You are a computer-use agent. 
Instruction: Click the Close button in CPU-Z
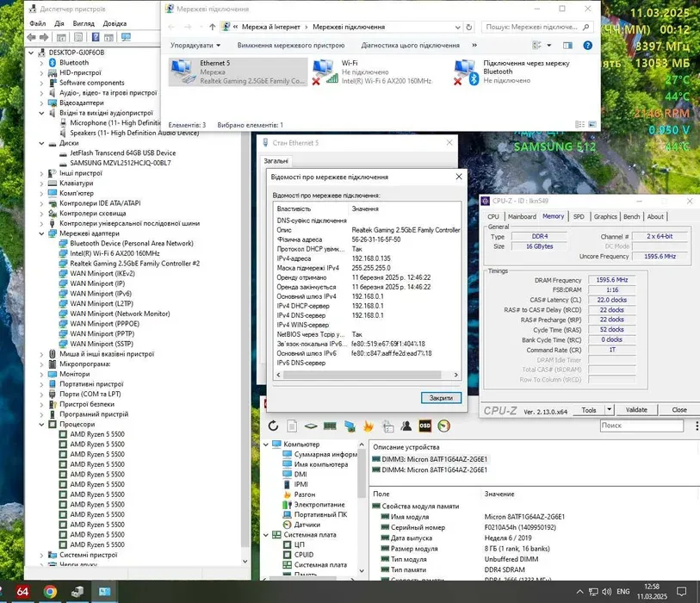click(x=679, y=409)
